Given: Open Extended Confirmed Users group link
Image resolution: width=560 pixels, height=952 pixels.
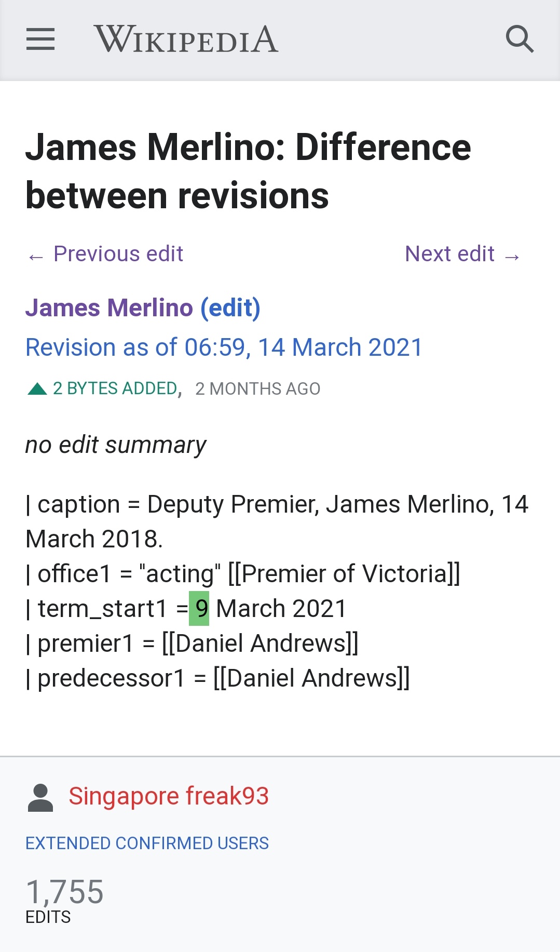Looking at the screenshot, I should point(147,843).
